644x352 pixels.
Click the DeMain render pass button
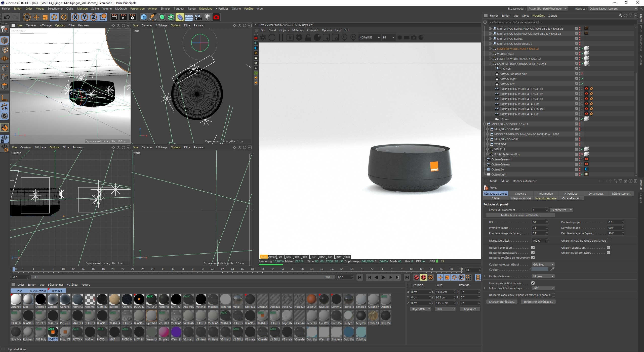[x=272, y=257]
